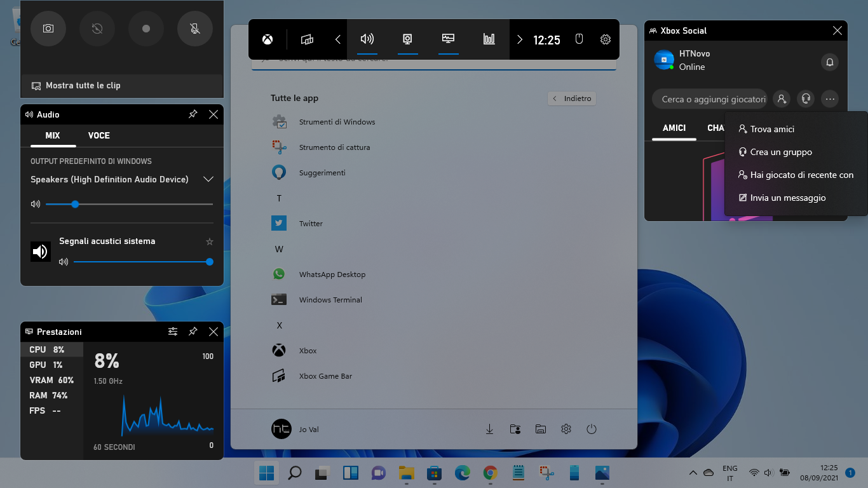Viewport: 868px width, 488px height.
Task: Pin the Audio widget
Action: (193, 114)
